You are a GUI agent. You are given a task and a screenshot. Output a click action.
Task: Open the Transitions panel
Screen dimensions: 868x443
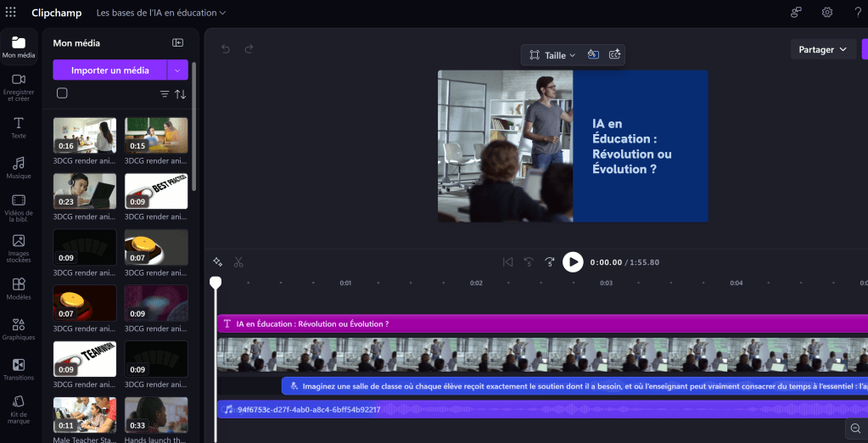18,369
